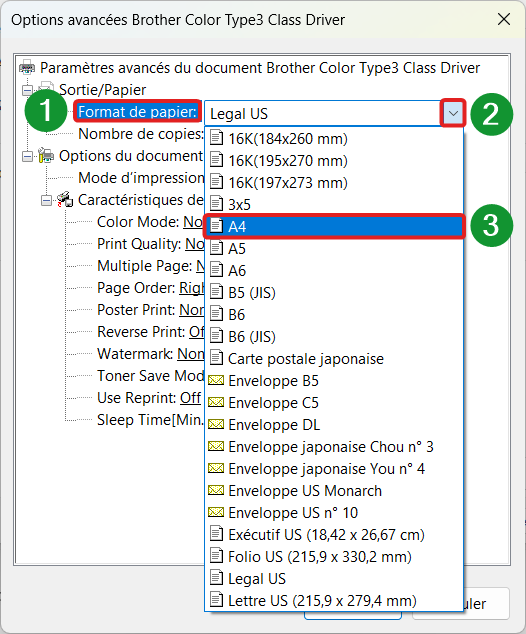The height and width of the screenshot is (634, 526).
Task: Select the Format de papier tree item
Action: [137, 112]
